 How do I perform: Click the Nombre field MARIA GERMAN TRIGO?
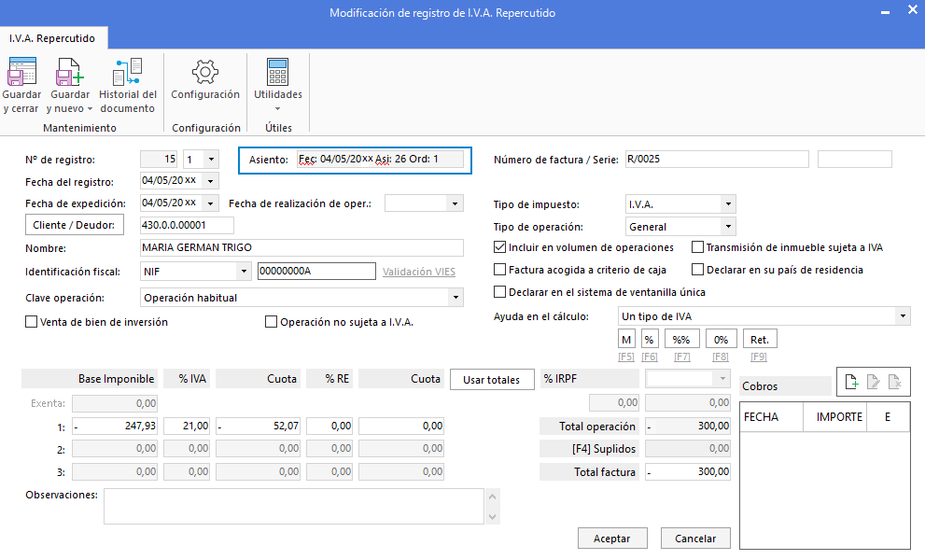pyautogui.click(x=301, y=247)
